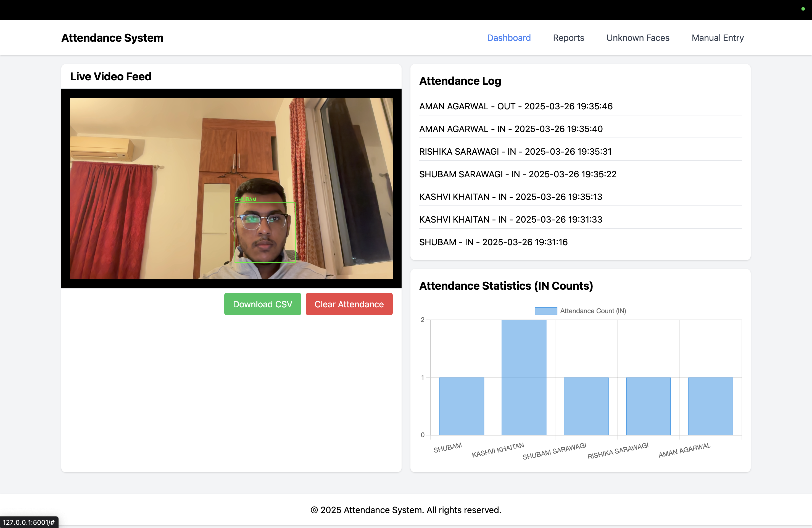Viewport: 812px width, 528px height.
Task: Select the AMAN AGARWAL OUT log entry
Action: [x=516, y=106]
